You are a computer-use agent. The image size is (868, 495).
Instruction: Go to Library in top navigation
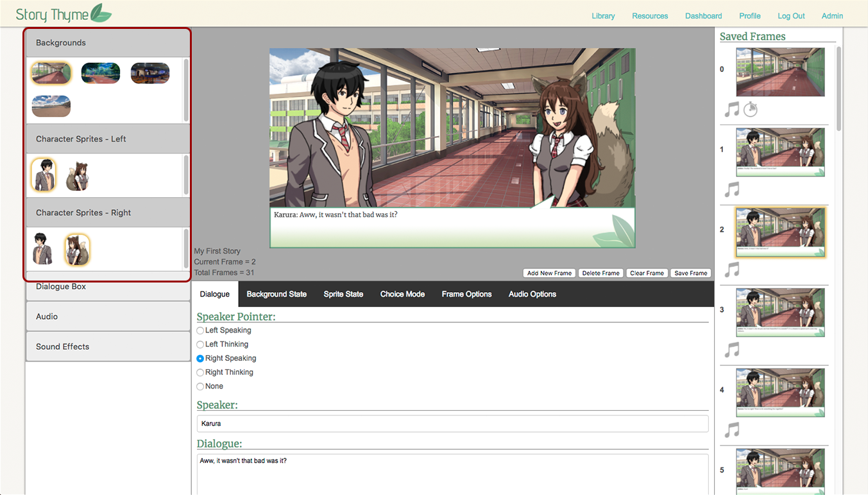tap(603, 16)
